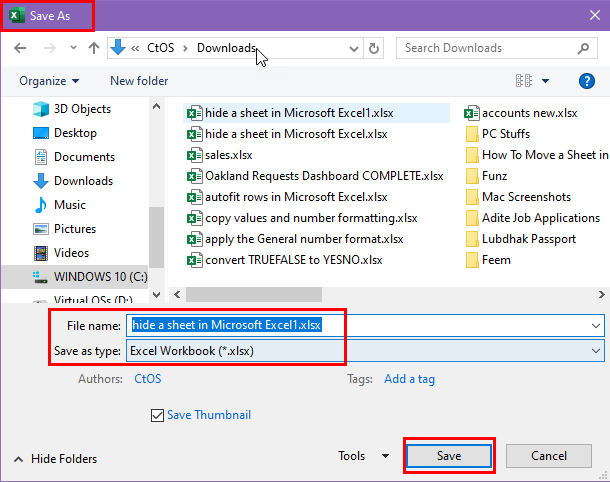Collapse folders with Hide Folders
This screenshot has width=610, height=482.
(x=55, y=459)
